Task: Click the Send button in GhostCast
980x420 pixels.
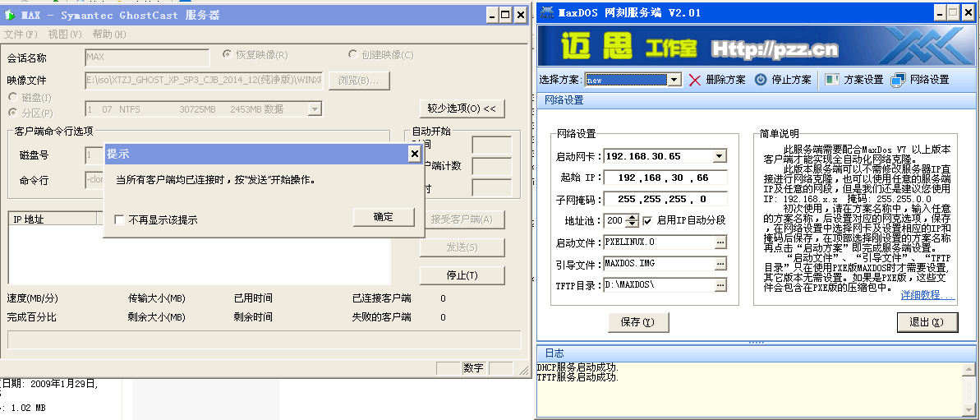Action: [462, 247]
